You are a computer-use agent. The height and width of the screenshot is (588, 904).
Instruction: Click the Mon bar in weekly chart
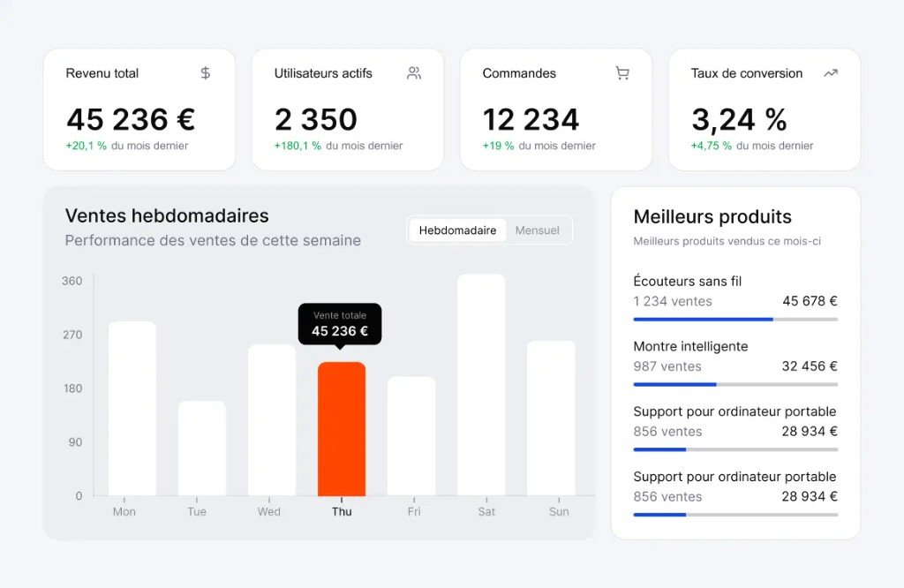[x=132, y=408]
